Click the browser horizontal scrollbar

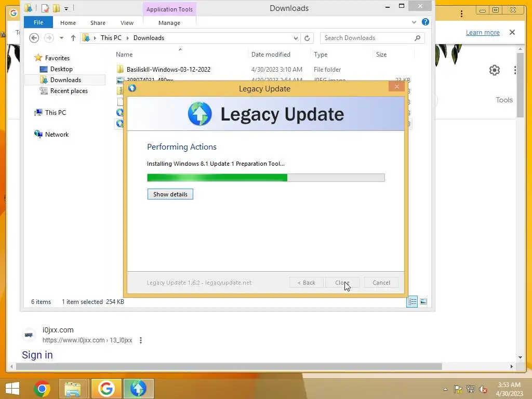click(x=229, y=366)
